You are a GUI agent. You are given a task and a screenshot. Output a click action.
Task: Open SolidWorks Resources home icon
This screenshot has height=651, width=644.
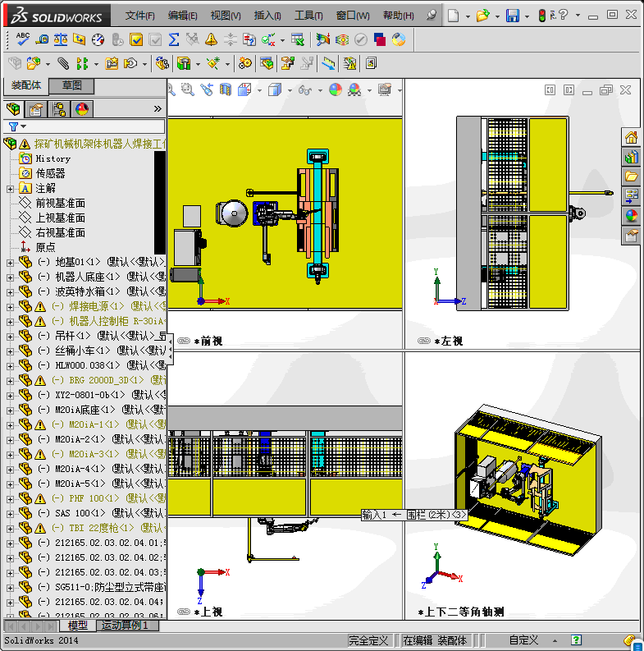(631, 137)
